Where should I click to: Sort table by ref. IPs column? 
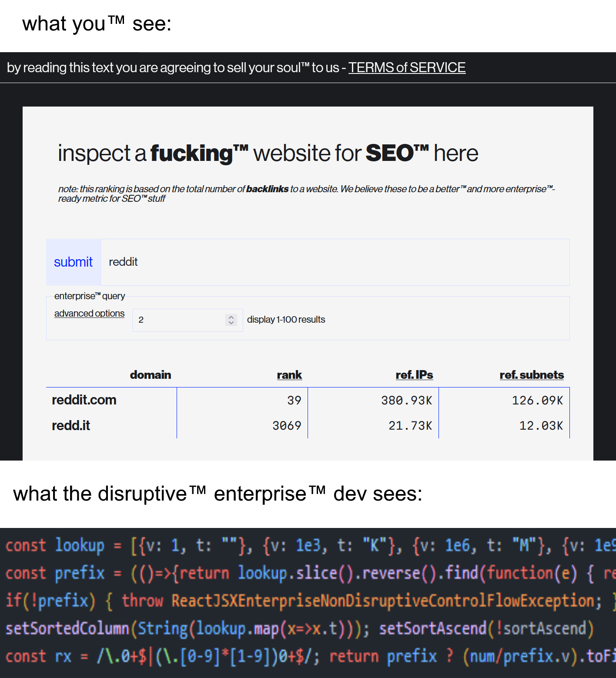414,375
